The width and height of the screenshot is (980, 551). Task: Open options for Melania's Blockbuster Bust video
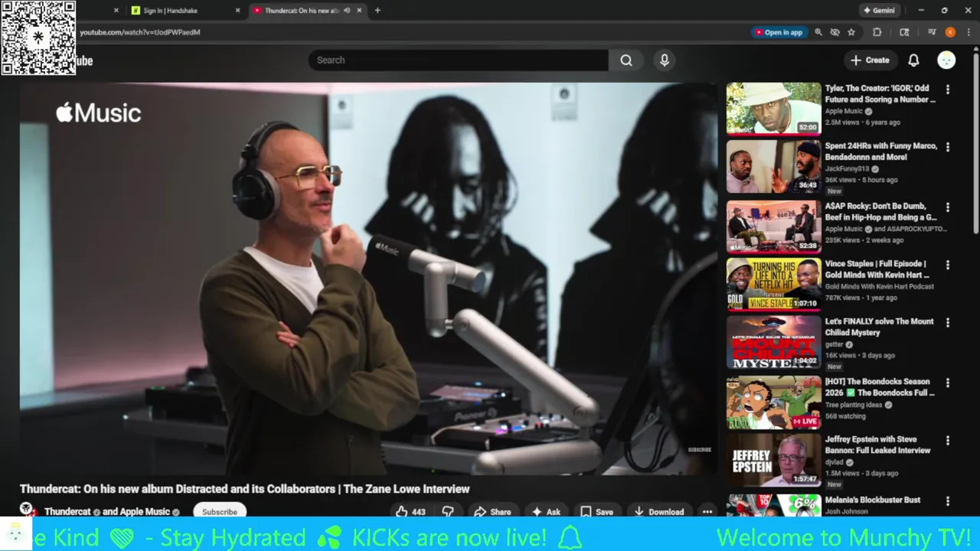[x=948, y=501]
